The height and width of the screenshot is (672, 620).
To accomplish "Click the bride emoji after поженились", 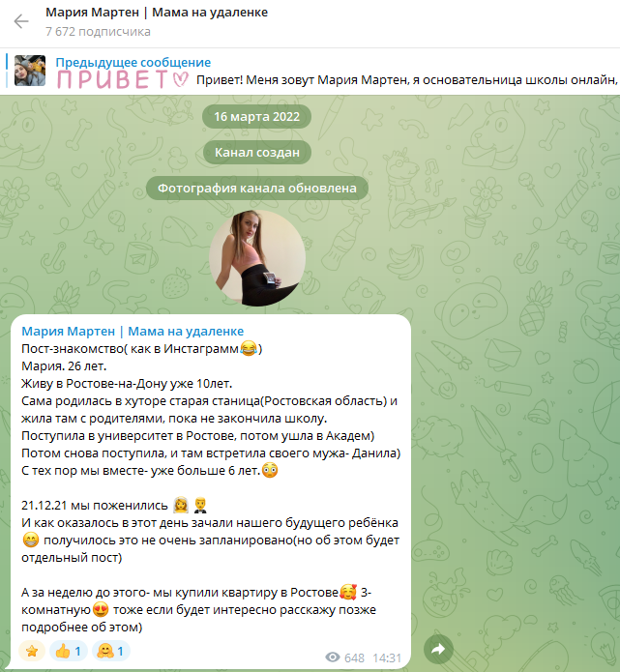I will 181,506.
